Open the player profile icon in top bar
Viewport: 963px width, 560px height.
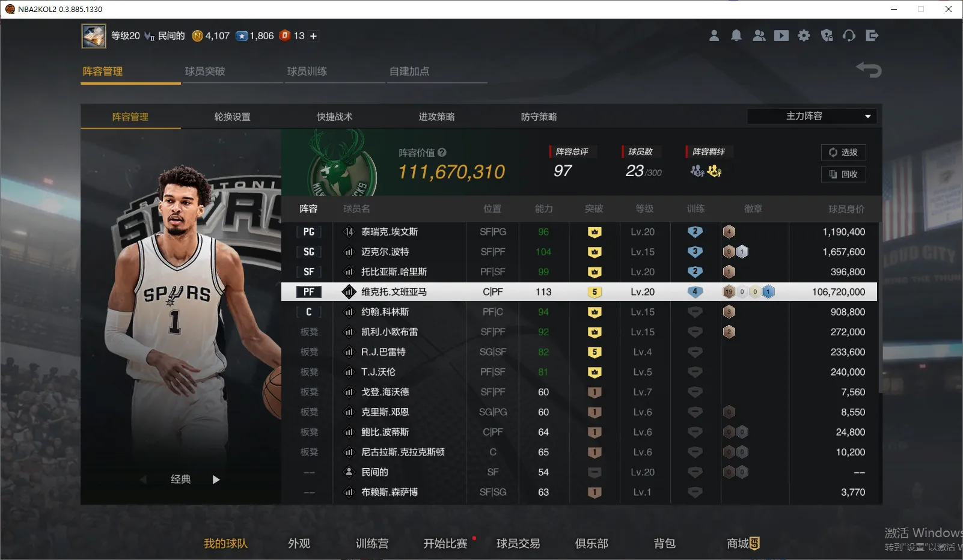click(714, 35)
